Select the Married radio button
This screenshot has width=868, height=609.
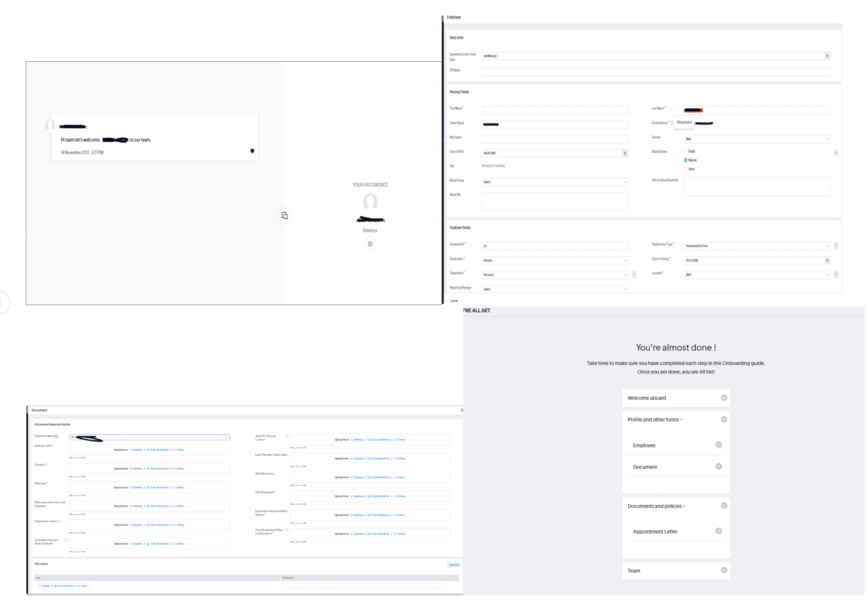click(x=686, y=160)
